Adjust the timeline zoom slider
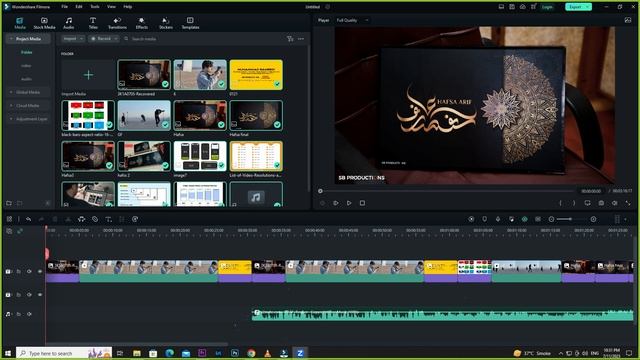The image size is (640, 360). [x=572, y=219]
